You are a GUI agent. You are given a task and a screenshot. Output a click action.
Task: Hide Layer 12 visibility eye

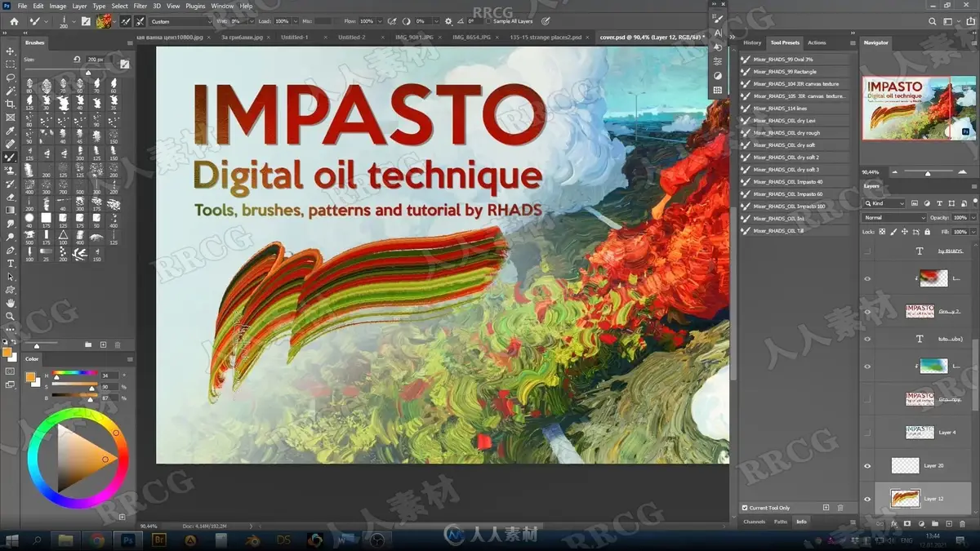867,499
